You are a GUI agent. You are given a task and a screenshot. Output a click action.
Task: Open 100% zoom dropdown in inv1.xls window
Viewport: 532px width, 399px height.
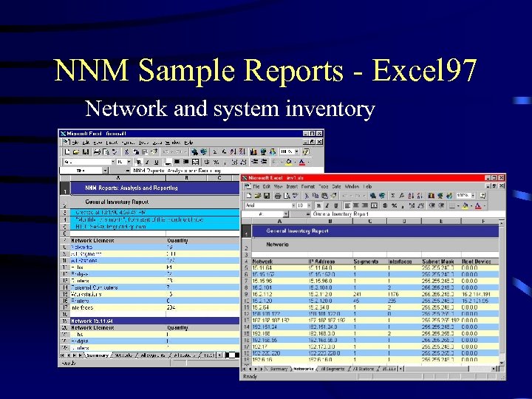pyautogui.click(x=473, y=196)
